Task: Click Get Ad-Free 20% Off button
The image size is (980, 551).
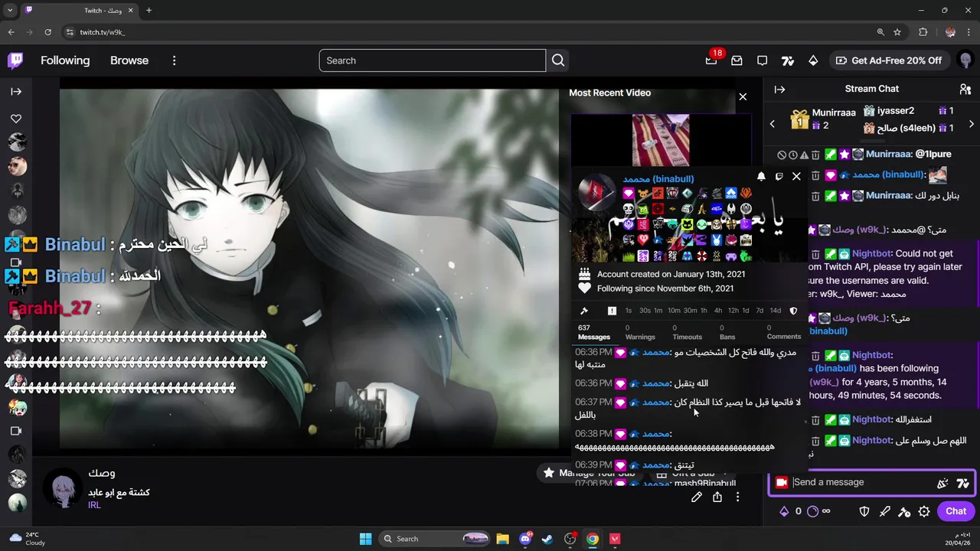Action: pyautogui.click(x=888, y=60)
